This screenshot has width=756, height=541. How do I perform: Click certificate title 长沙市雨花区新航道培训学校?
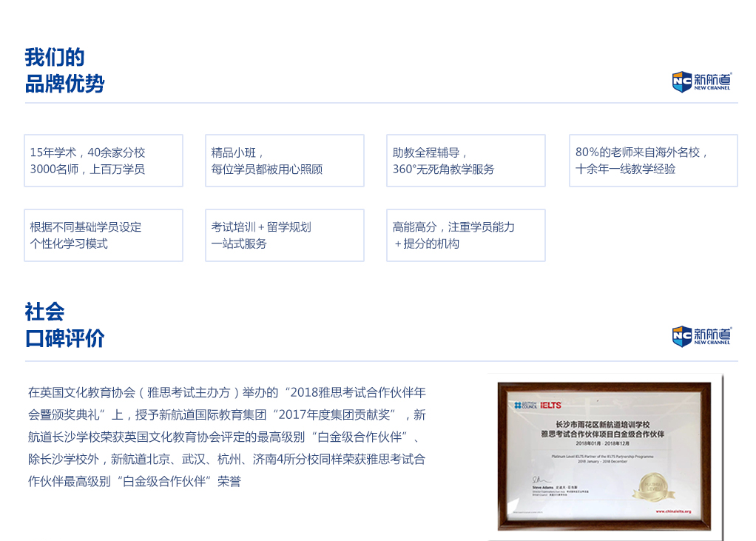603,424
